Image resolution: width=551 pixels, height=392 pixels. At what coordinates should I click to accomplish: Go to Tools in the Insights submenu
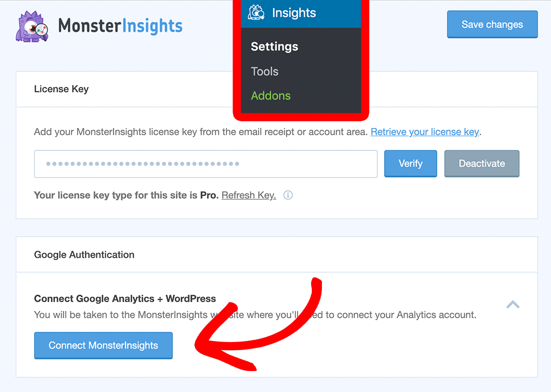click(x=265, y=71)
